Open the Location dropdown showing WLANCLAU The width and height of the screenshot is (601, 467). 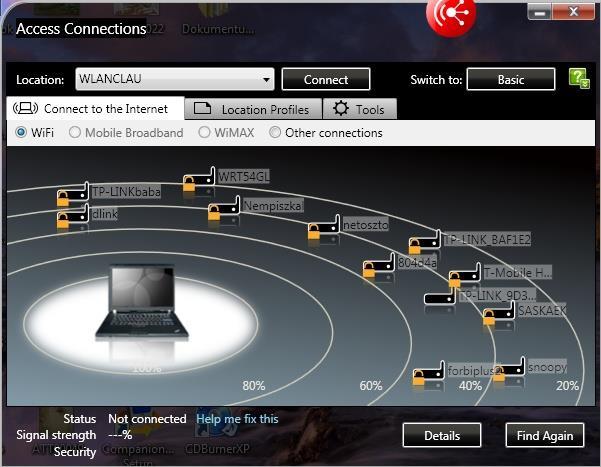pos(175,79)
